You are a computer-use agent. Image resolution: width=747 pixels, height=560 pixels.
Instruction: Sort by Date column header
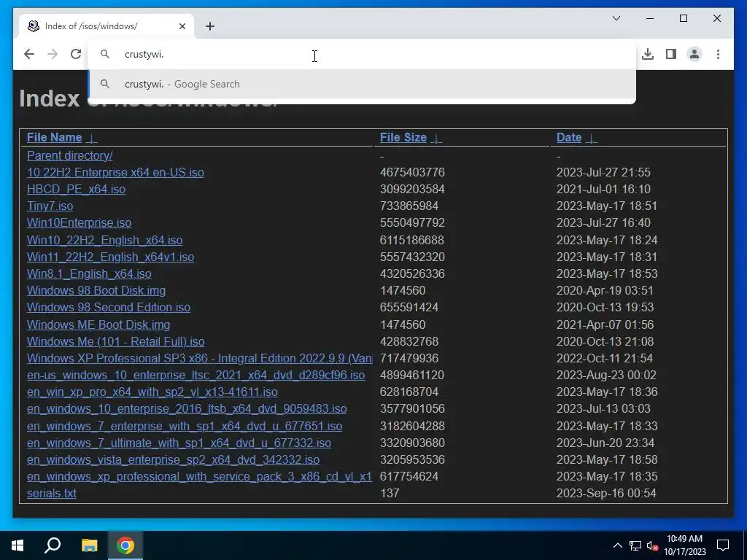pyautogui.click(x=569, y=138)
